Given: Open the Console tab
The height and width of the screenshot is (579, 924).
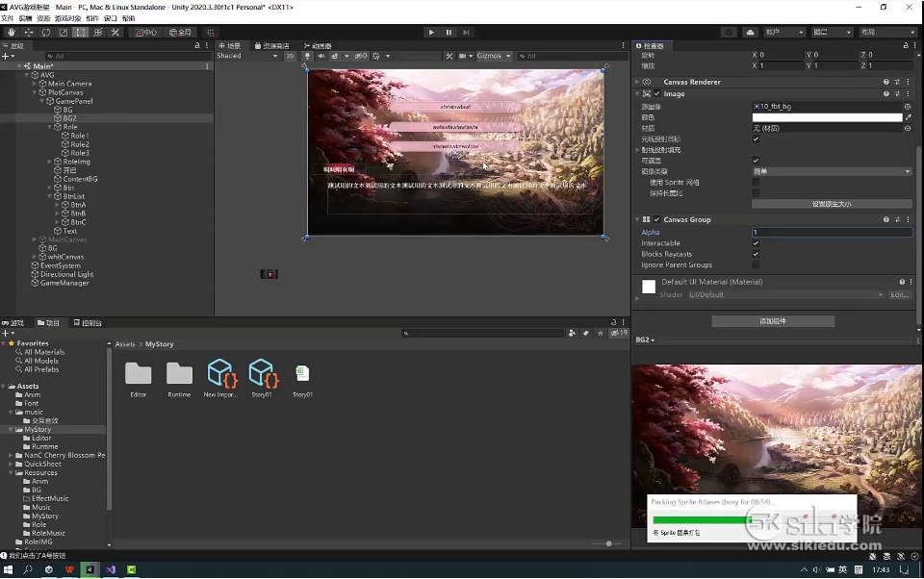Looking at the screenshot, I should point(88,323).
